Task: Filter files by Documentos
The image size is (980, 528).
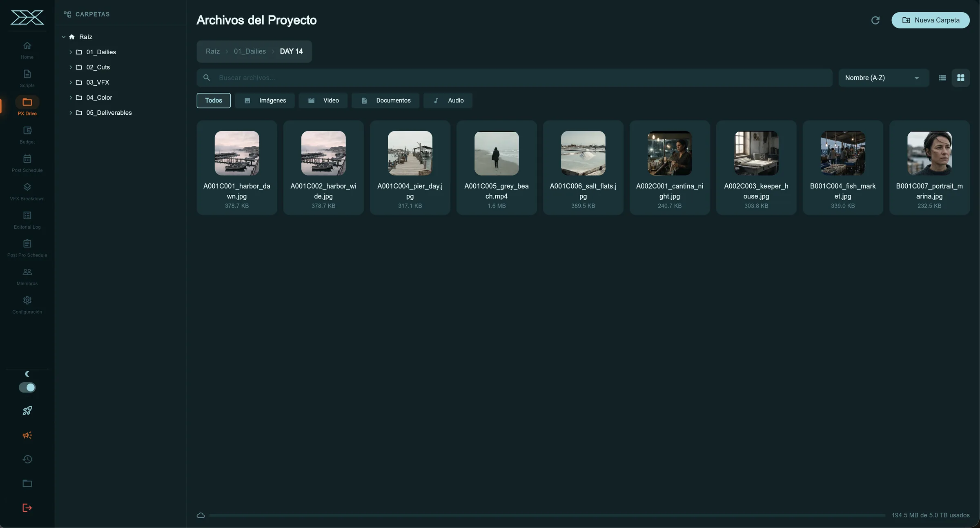Action: (x=385, y=100)
